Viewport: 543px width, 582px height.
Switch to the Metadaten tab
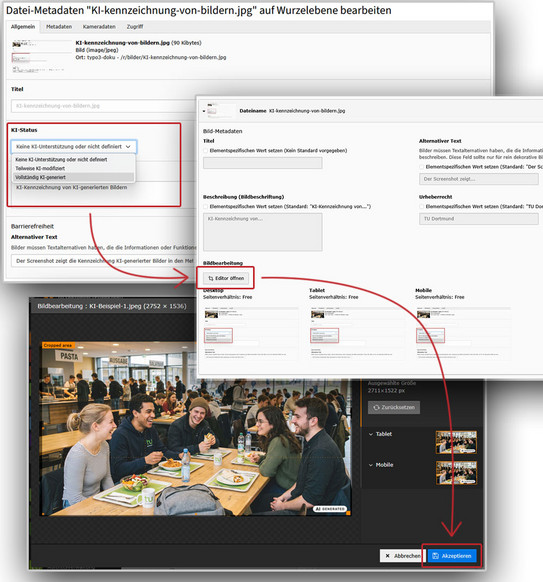pos(59,27)
